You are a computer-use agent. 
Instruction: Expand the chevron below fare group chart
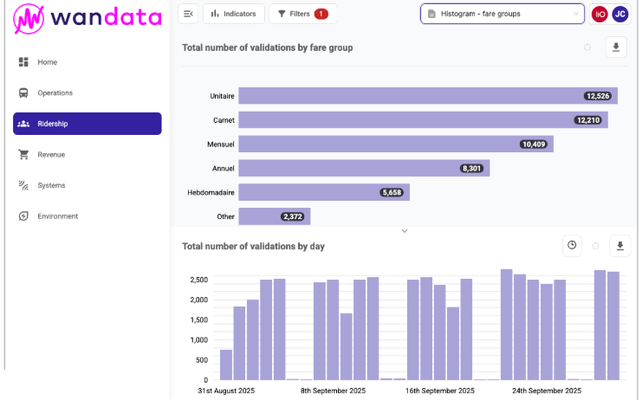click(x=404, y=231)
